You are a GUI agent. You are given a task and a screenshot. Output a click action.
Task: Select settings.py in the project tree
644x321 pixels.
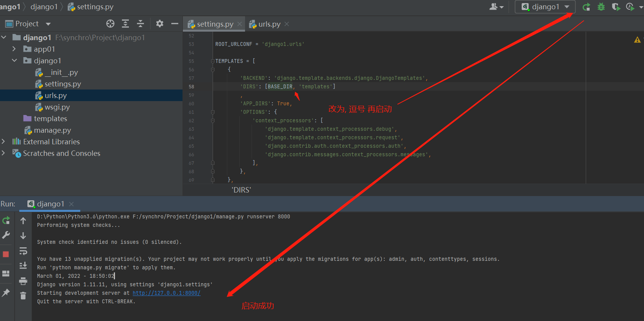pos(58,84)
